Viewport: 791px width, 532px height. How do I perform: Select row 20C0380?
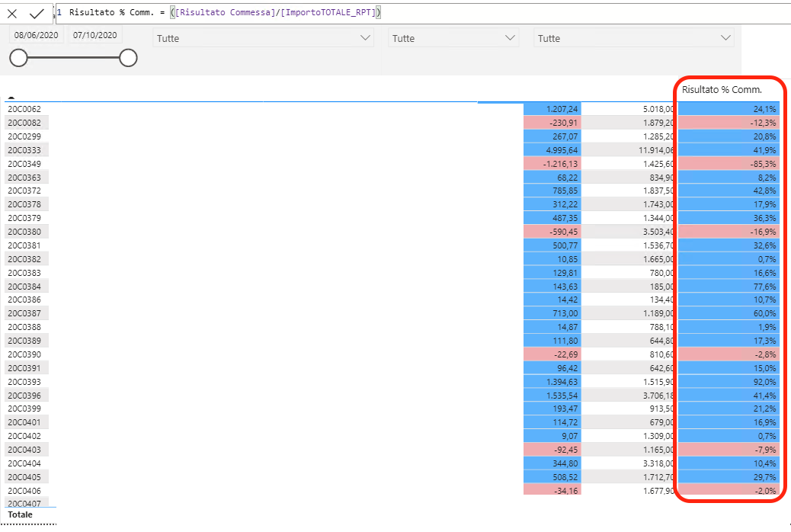(24, 232)
